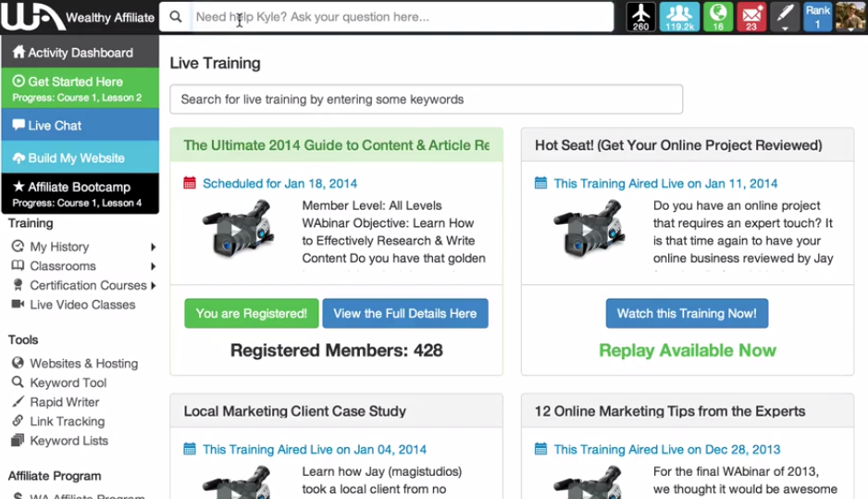Click the chain icon beside Link Tracking

pos(18,421)
